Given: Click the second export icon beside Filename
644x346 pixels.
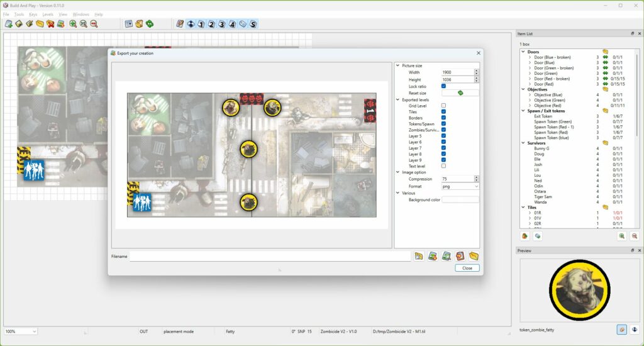Looking at the screenshot, I should tap(433, 257).
